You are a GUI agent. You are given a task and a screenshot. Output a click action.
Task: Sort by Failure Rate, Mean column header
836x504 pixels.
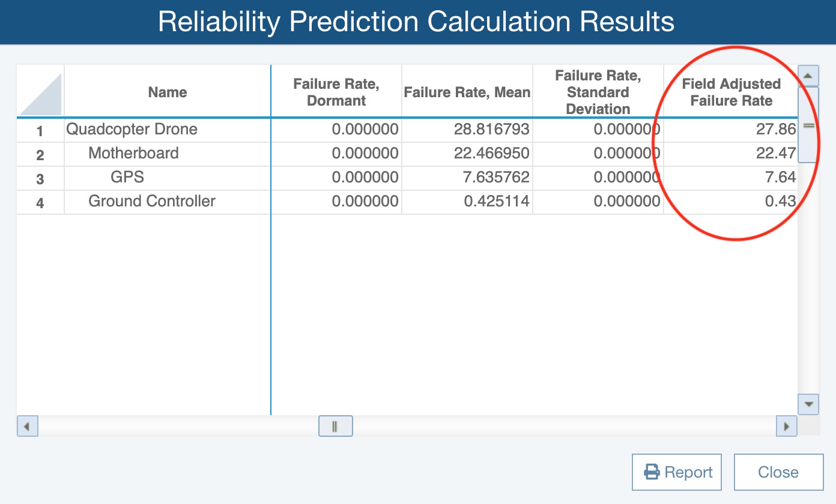pyautogui.click(x=467, y=92)
